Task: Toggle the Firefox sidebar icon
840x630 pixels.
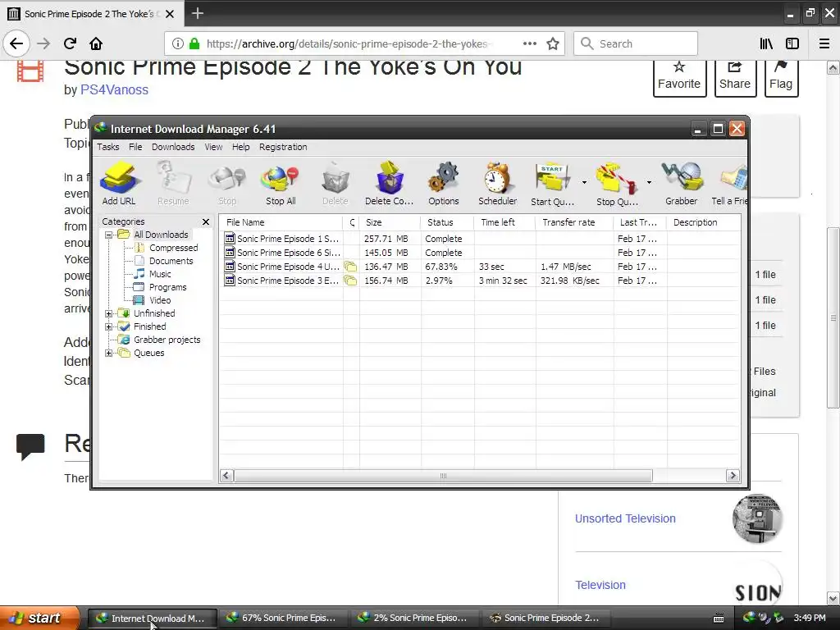Action: (x=792, y=44)
